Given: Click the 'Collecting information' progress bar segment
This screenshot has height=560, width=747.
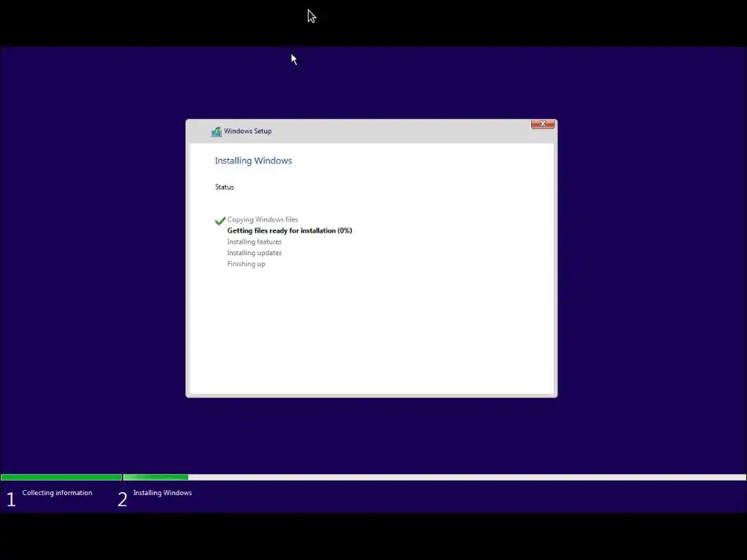Looking at the screenshot, I should point(61,477).
